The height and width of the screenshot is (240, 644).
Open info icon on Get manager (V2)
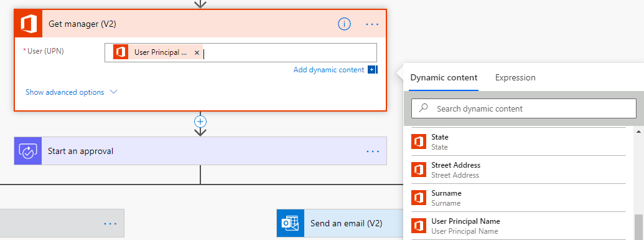344,24
